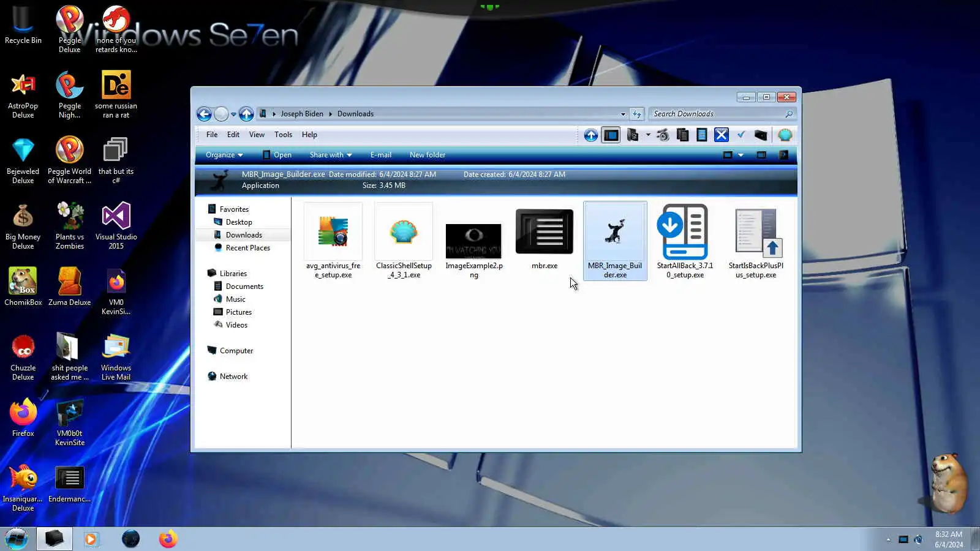Click the blue lined-sheet properties toolbar icon

click(x=702, y=135)
